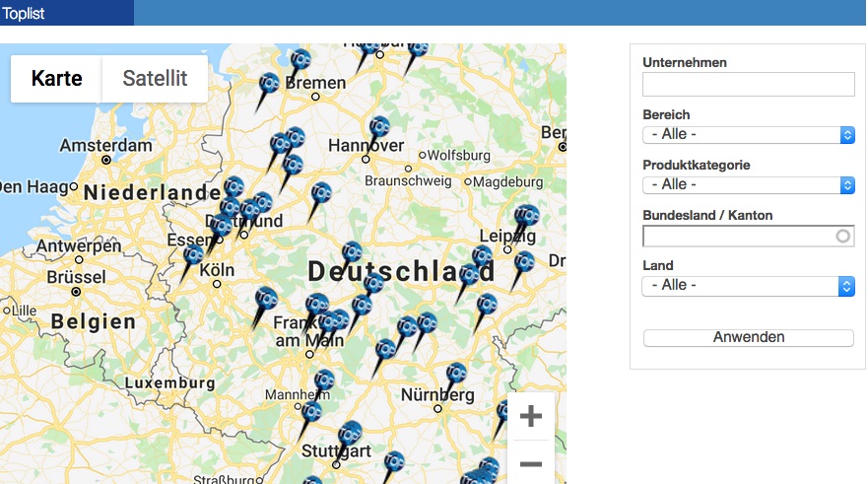Open the Bereich dropdown
Viewport: 868px width, 484px height.
(x=749, y=135)
